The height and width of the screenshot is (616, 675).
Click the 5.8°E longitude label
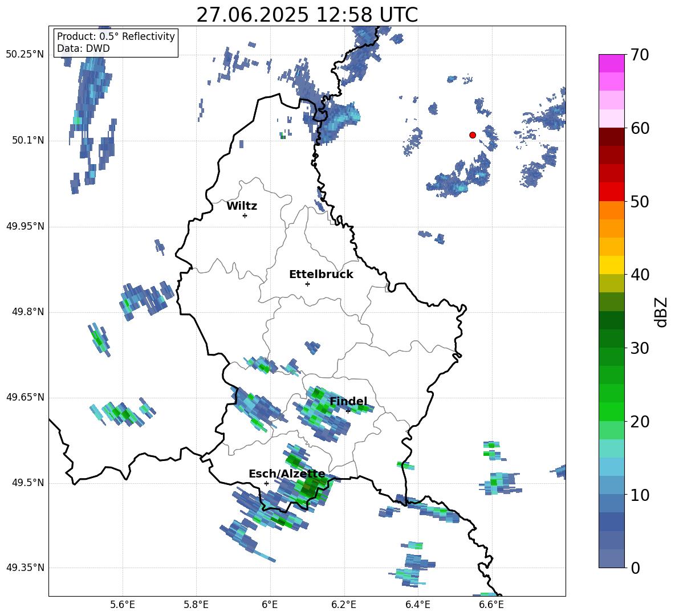pyautogui.click(x=196, y=605)
